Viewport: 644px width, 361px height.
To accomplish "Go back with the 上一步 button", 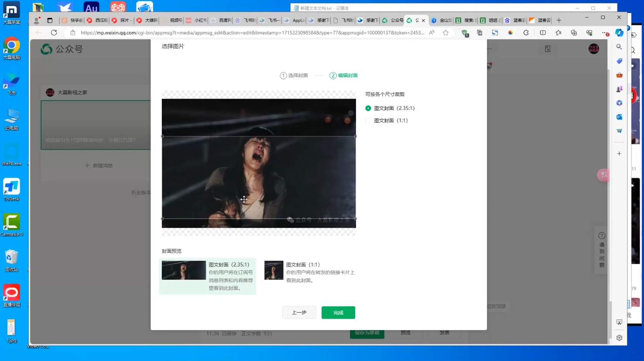I will tap(299, 312).
